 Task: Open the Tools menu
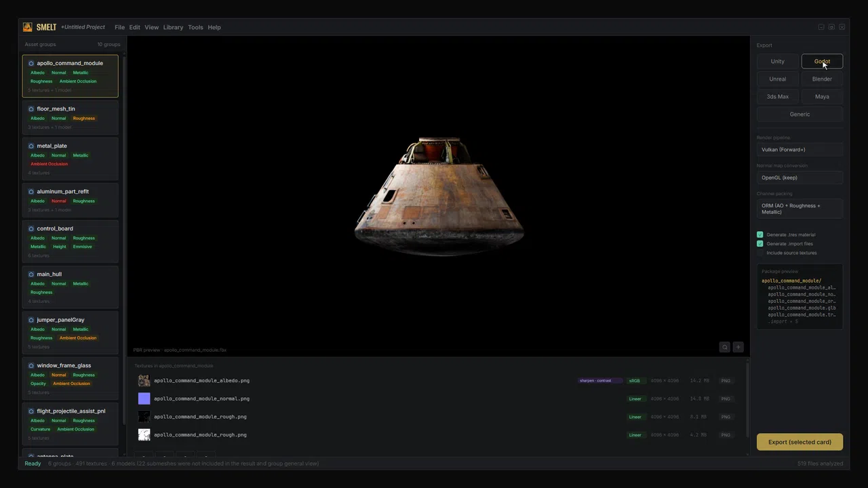(x=195, y=27)
